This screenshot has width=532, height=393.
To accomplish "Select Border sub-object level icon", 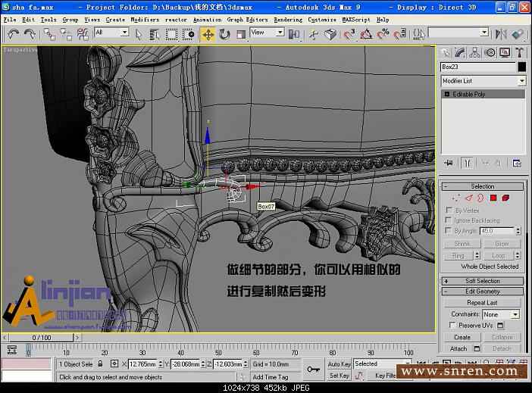I will 480,198.
